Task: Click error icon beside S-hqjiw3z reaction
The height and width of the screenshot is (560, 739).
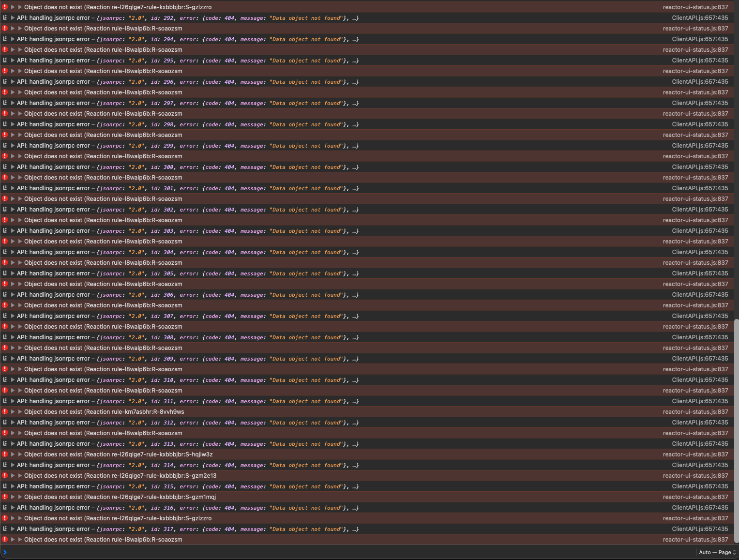Action: pos(5,454)
